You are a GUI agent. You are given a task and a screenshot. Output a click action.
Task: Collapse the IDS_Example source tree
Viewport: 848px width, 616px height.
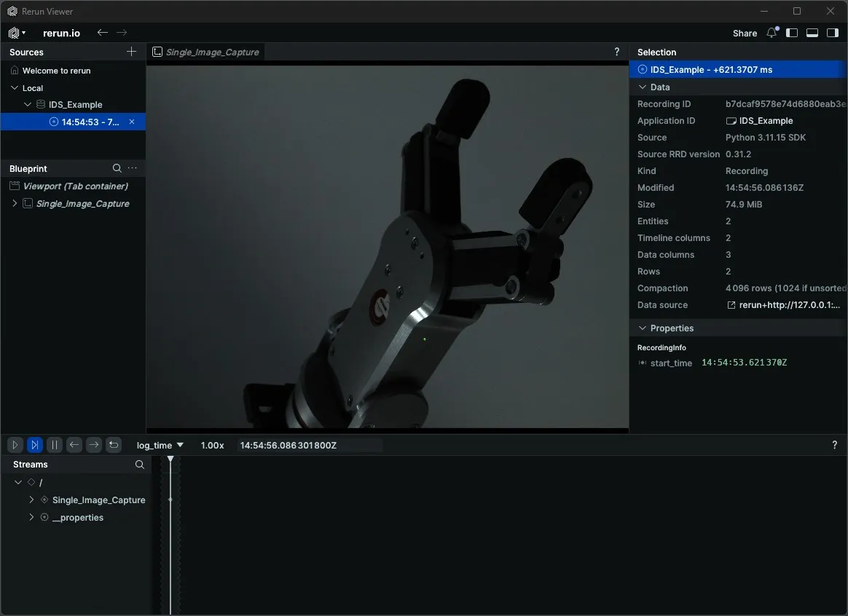pyautogui.click(x=28, y=104)
